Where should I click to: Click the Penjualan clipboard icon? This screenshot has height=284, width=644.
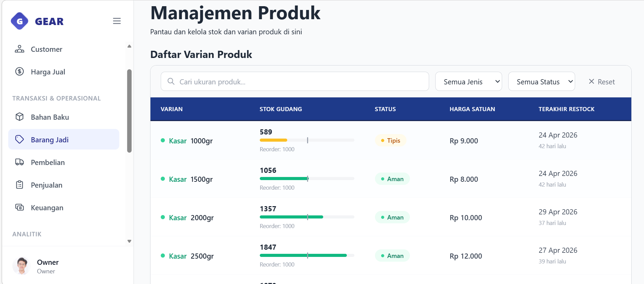(x=20, y=185)
